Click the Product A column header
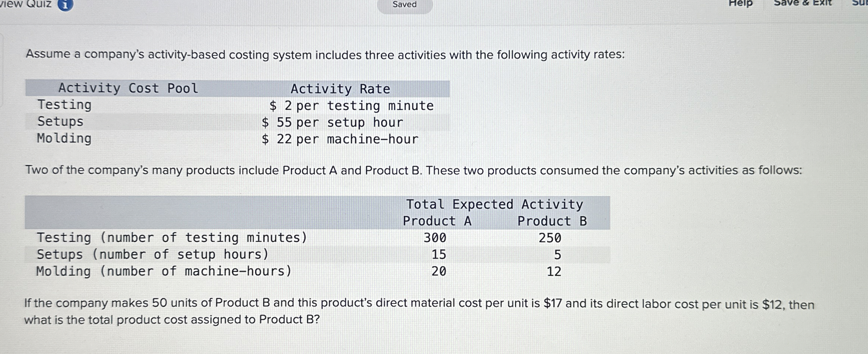The width and height of the screenshot is (868, 354). coord(437,221)
